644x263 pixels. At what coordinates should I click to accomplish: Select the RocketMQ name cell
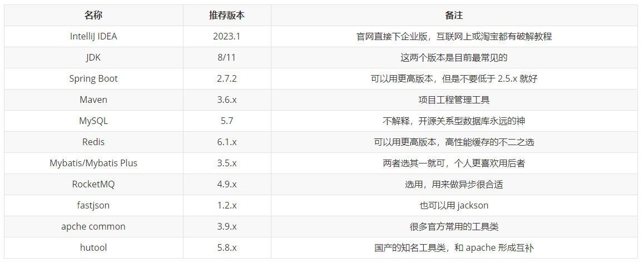click(x=93, y=185)
